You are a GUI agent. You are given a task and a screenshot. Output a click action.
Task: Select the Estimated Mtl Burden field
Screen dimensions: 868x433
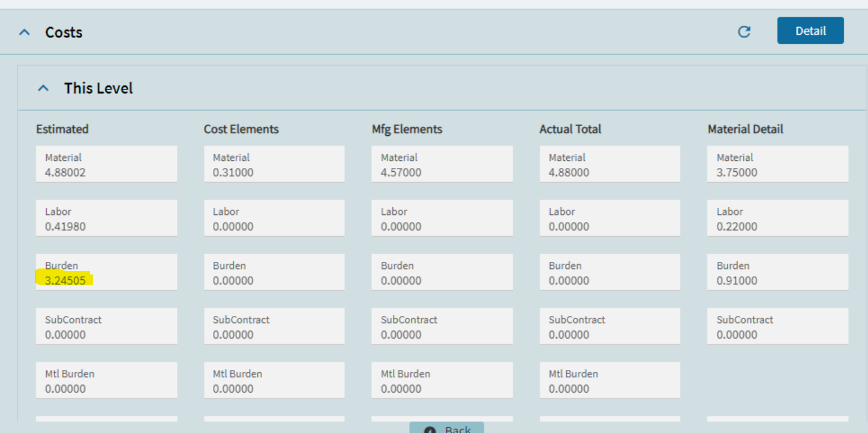pos(107,380)
